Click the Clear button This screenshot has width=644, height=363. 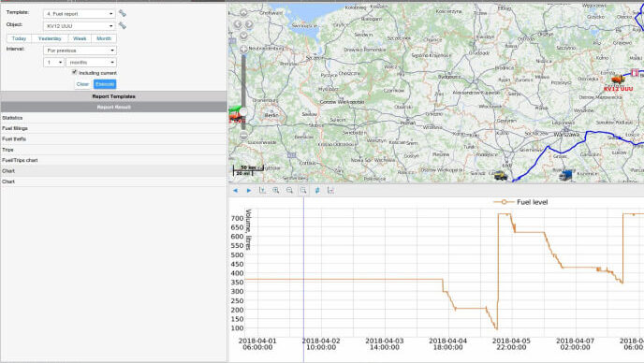pos(82,84)
